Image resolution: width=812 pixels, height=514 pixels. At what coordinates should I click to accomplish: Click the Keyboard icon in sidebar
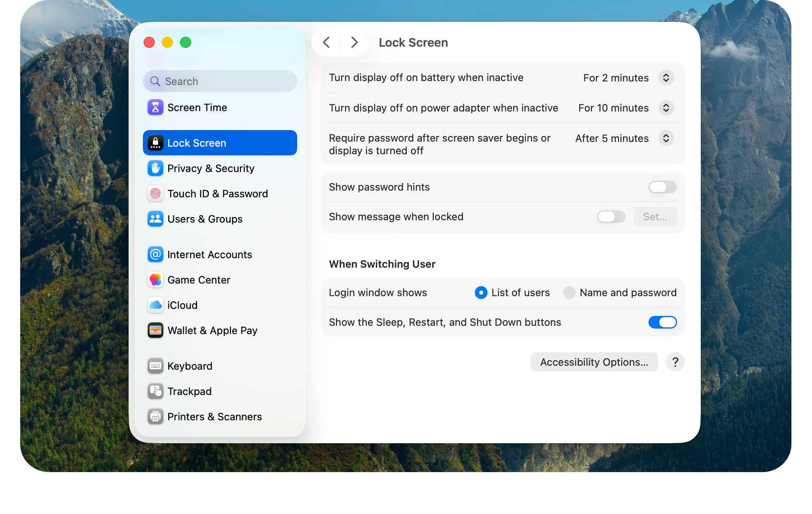[x=155, y=366]
